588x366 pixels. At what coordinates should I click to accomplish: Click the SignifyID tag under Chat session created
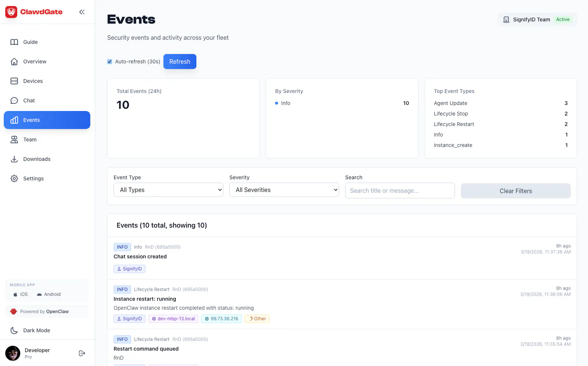[129, 269]
